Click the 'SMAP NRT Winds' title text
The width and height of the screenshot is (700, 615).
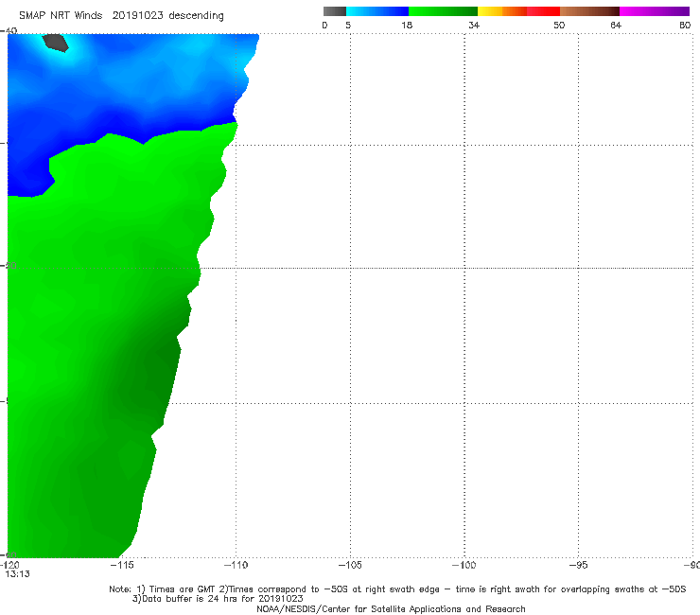(x=61, y=16)
